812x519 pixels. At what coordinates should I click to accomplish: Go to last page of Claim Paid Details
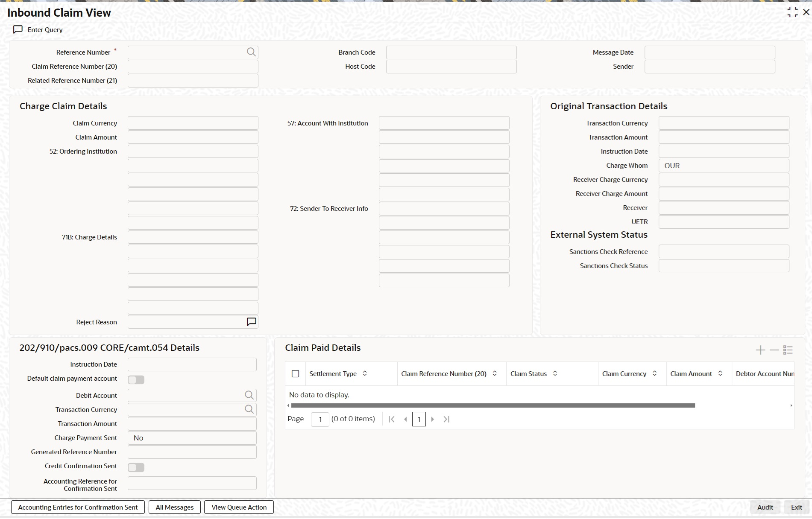(x=446, y=419)
